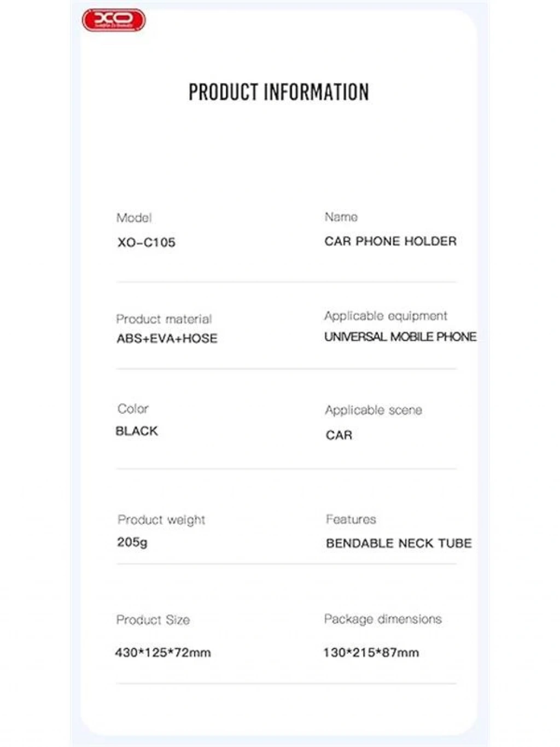560x747 pixels.
Task: Click the Applicable scene label
Action: 374,410
